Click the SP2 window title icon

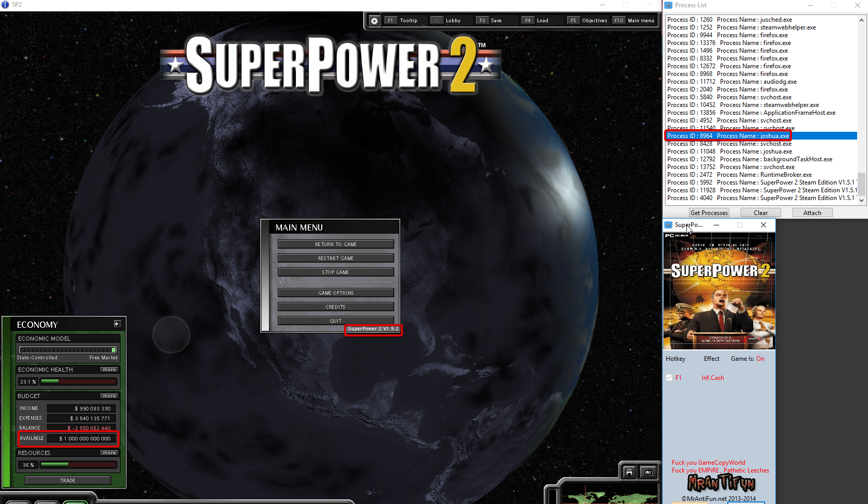[x=5, y=5]
